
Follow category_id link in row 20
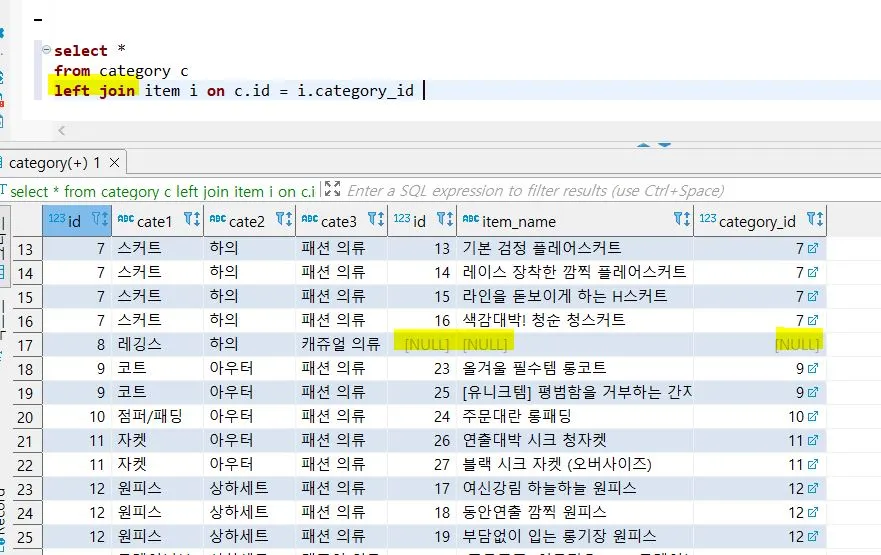(812, 416)
